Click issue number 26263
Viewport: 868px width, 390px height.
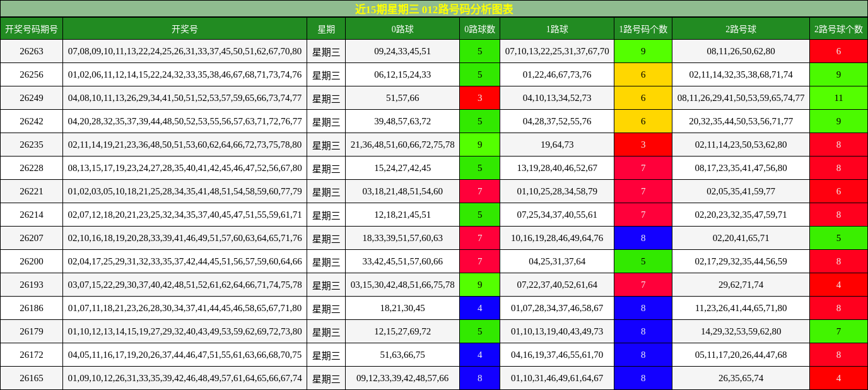(32, 51)
